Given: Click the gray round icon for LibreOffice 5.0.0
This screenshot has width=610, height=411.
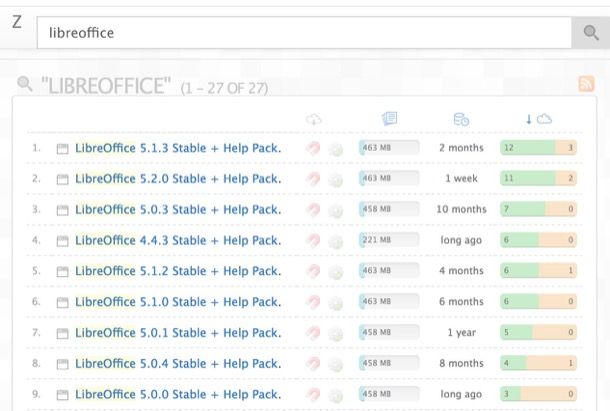Looking at the screenshot, I should [x=336, y=395].
